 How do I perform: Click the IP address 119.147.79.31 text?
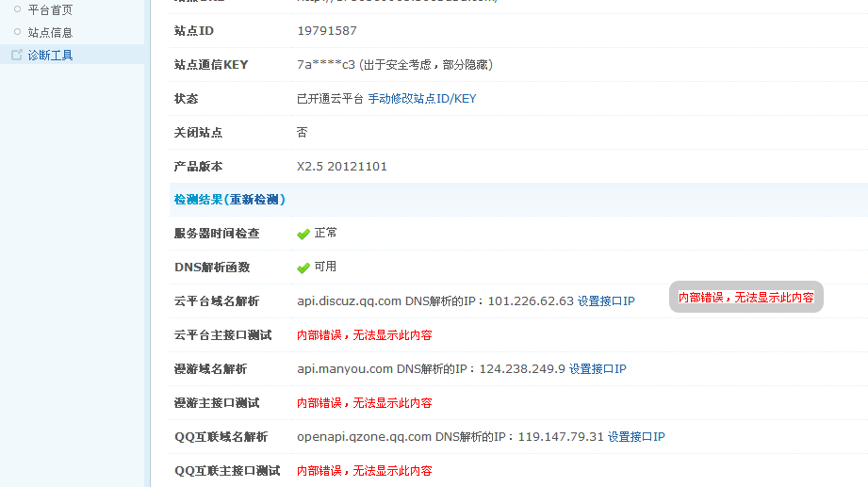[x=561, y=437]
